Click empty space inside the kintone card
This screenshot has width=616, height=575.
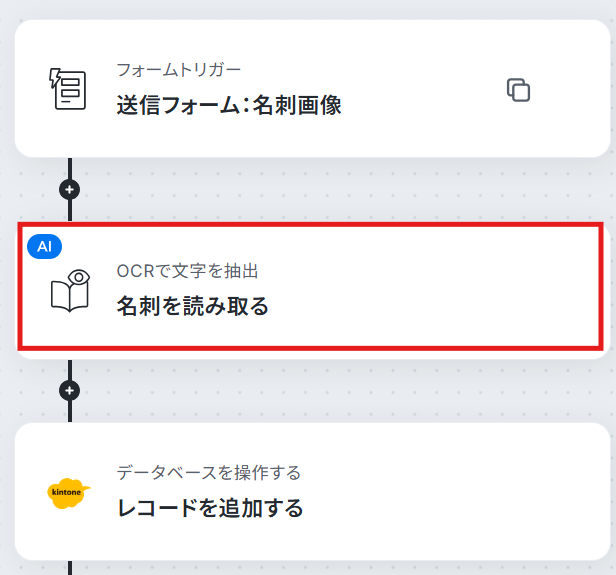(x=452, y=491)
